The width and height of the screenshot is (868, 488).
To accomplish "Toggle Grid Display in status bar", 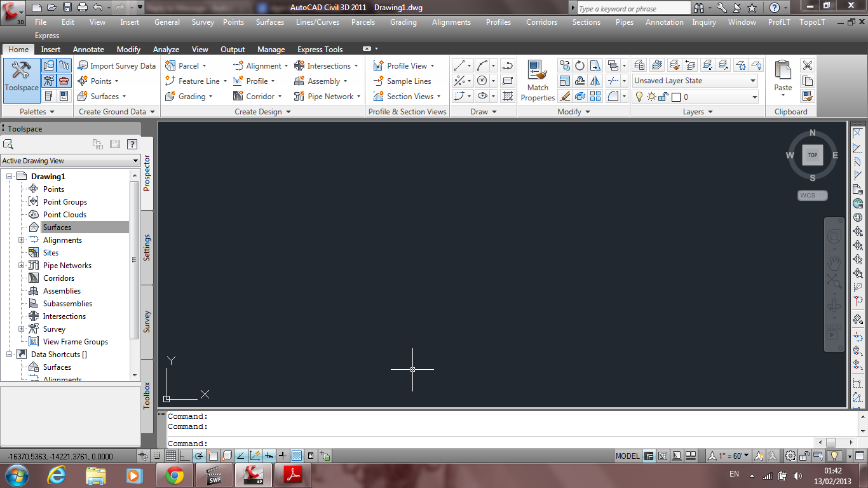I will [170, 456].
